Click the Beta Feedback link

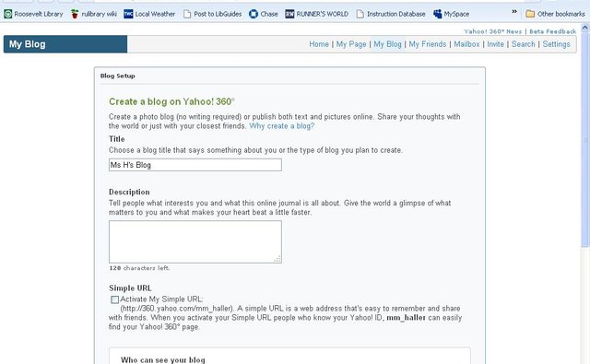click(553, 31)
